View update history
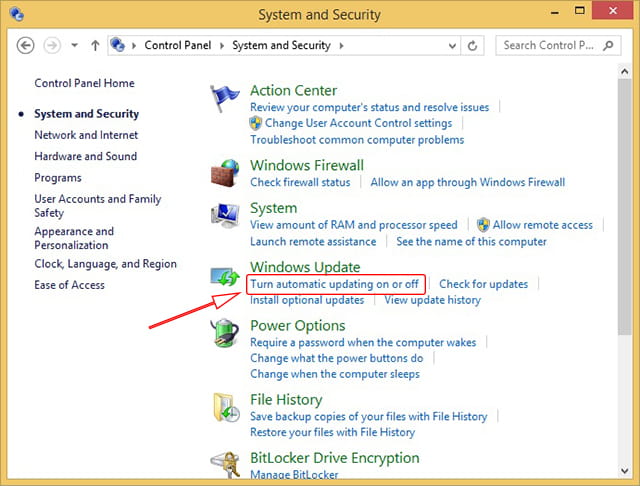The height and width of the screenshot is (486, 640). (433, 300)
